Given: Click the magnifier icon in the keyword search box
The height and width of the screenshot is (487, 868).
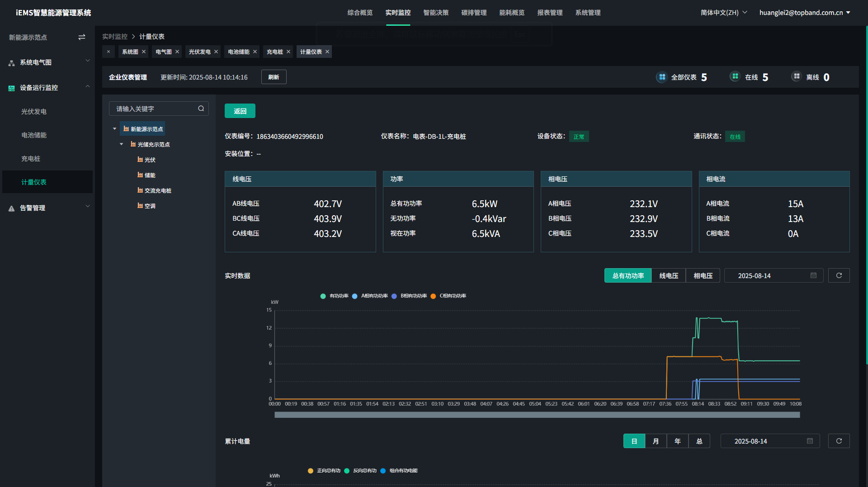Looking at the screenshot, I should coord(201,109).
